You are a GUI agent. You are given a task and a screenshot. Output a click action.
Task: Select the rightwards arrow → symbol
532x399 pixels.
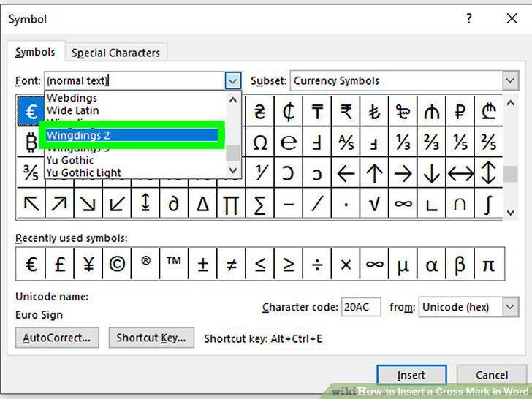[403, 173]
